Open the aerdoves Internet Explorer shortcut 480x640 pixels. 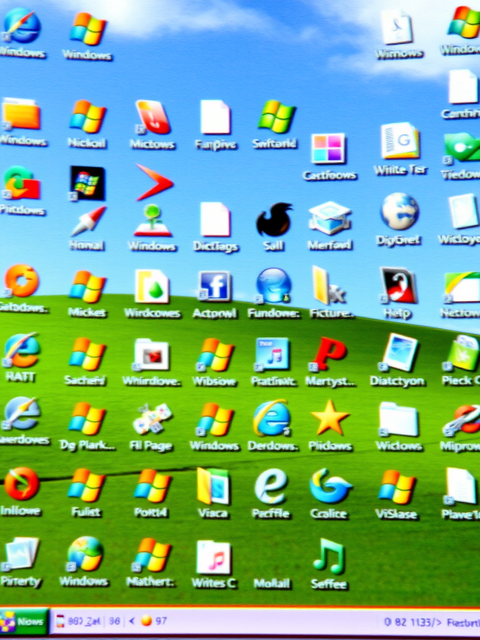pyautogui.click(x=22, y=414)
